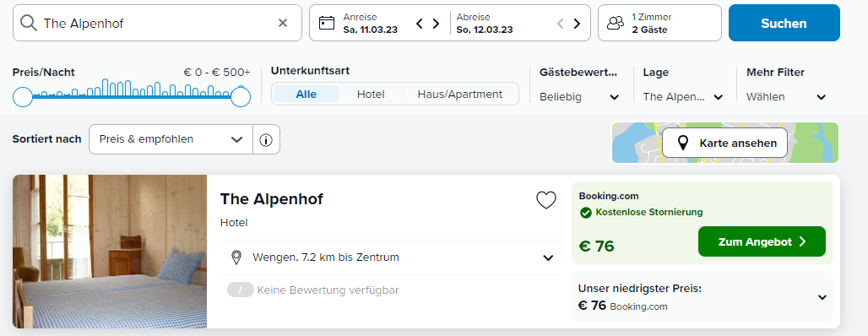Viewport: 868px width, 336px height.
Task: Click the guests people icon
Action: coord(616,23)
